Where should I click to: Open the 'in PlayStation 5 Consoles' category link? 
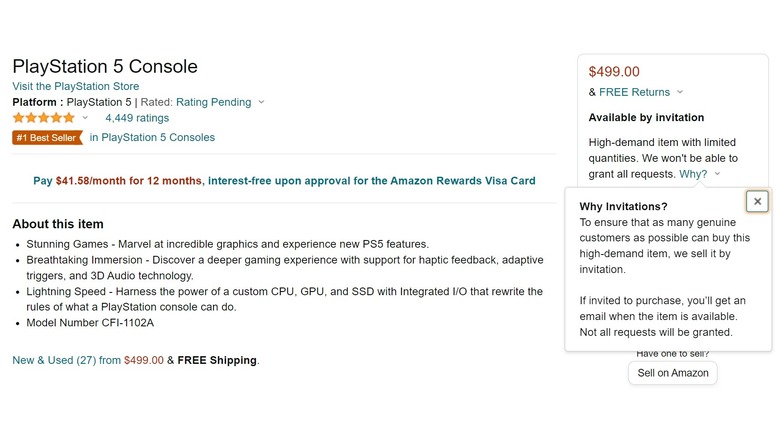[x=152, y=138]
